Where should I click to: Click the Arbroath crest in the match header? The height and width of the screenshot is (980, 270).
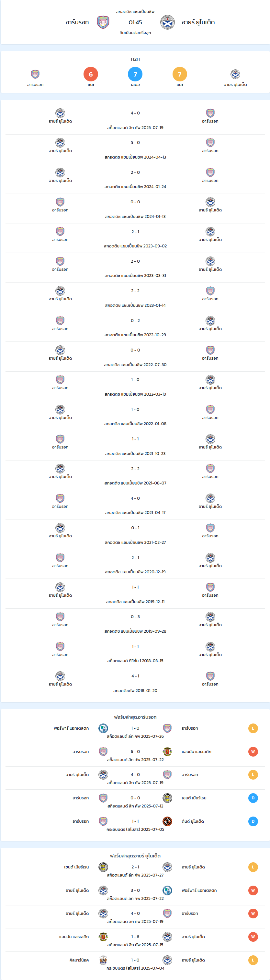(103, 22)
